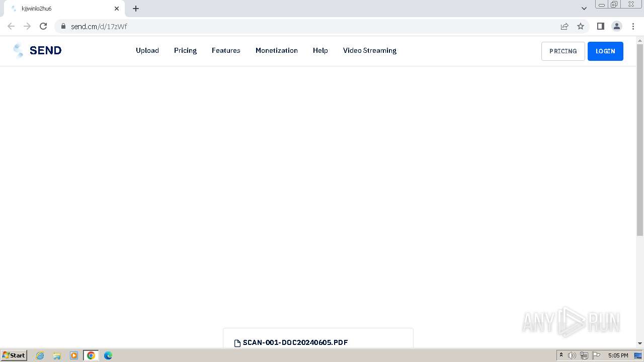
Task: Click the SEND logo
Action: point(37,50)
